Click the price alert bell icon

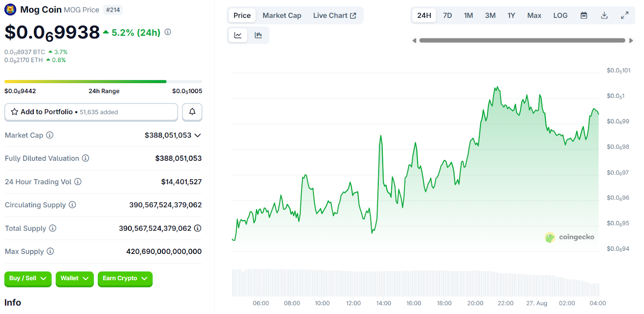192,112
